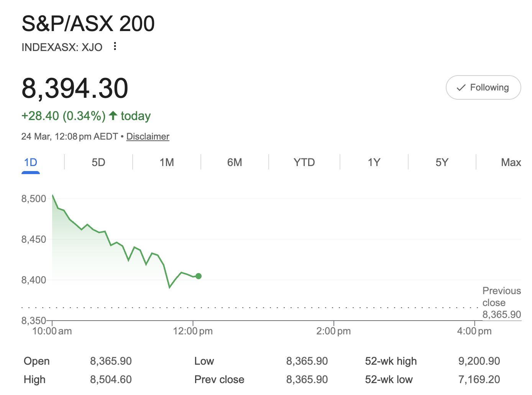The width and height of the screenshot is (532, 395).
Task: Toggle the Following button
Action: pyautogui.click(x=483, y=87)
